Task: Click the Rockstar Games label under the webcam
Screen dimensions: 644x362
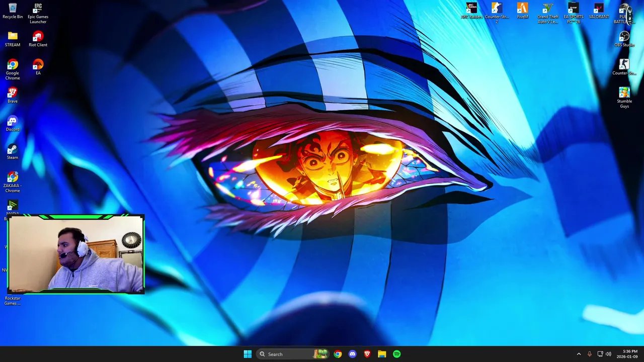Action: [x=13, y=301]
